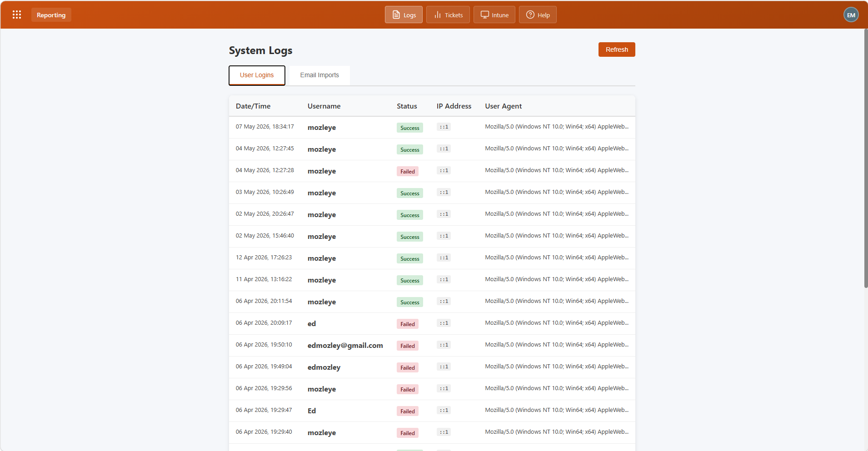Click the Logs document icon
The image size is (868, 451).
point(396,15)
